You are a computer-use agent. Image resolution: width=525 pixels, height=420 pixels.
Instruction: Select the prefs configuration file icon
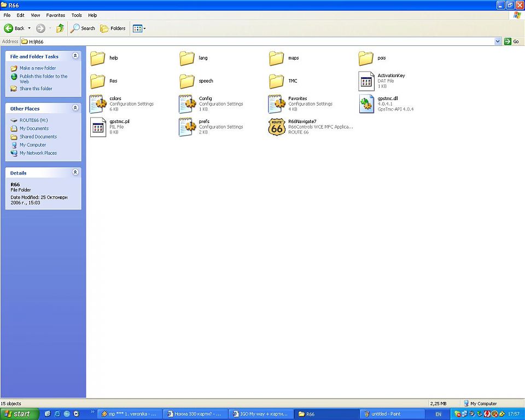(187, 127)
